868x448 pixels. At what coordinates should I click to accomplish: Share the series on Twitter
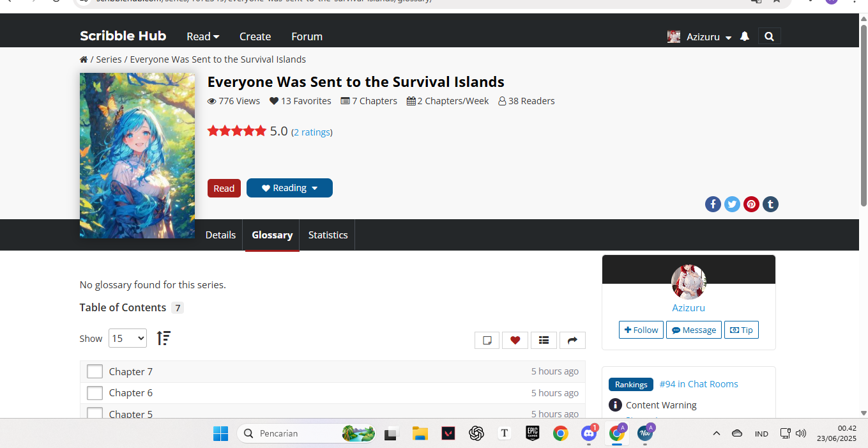point(732,205)
